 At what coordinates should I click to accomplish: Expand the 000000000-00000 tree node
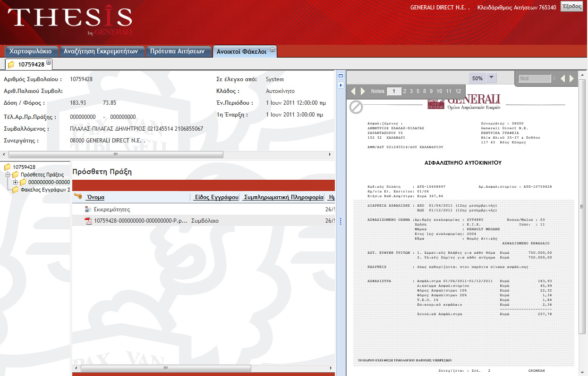16,182
